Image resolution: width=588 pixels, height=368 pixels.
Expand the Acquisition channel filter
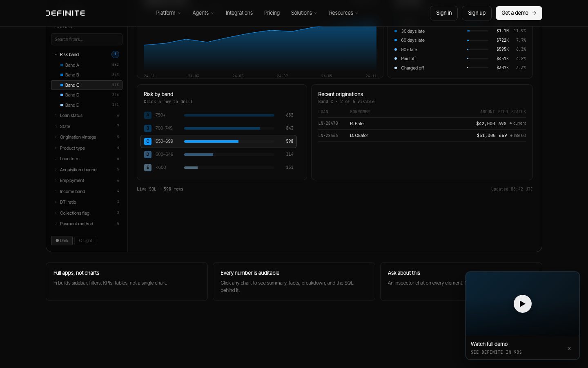coord(87,170)
